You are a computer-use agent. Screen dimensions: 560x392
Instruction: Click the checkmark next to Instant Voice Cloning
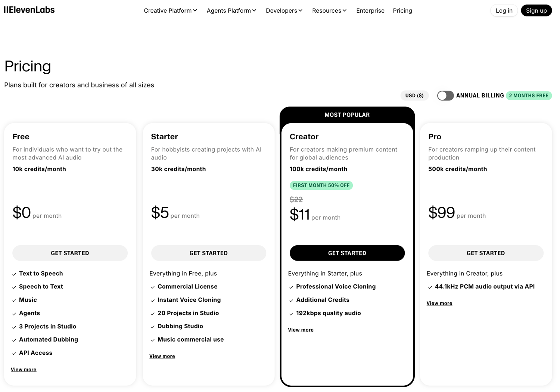coord(153,300)
